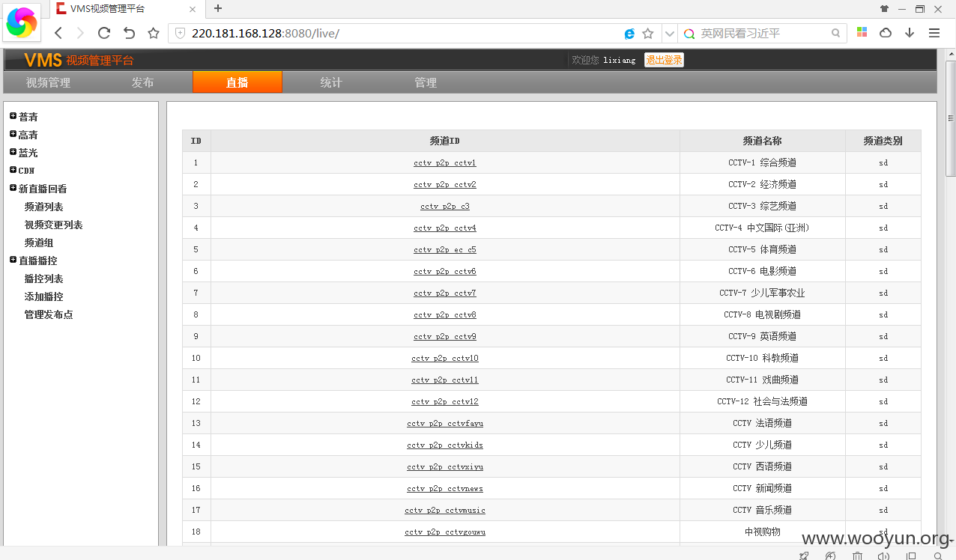Open the cctv_p2p_cctvgouwu channel link
This screenshot has width=956, height=560.
pos(445,532)
